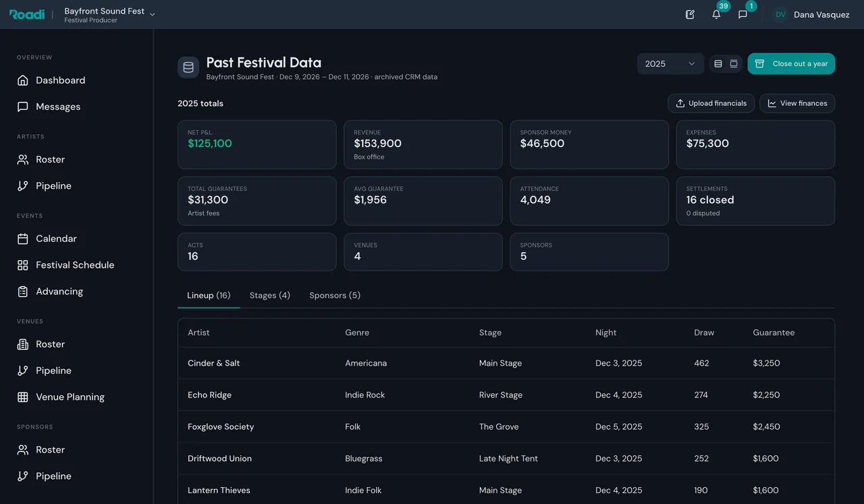Switch to the Stages (4) tab

click(x=270, y=296)
